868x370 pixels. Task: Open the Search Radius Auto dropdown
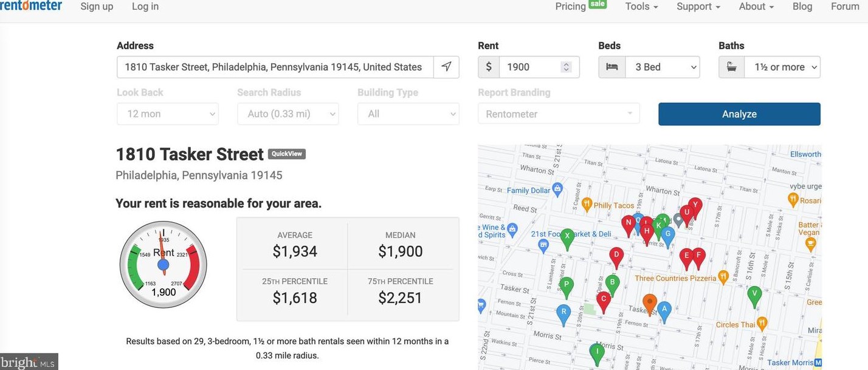[x=288, y=114]
